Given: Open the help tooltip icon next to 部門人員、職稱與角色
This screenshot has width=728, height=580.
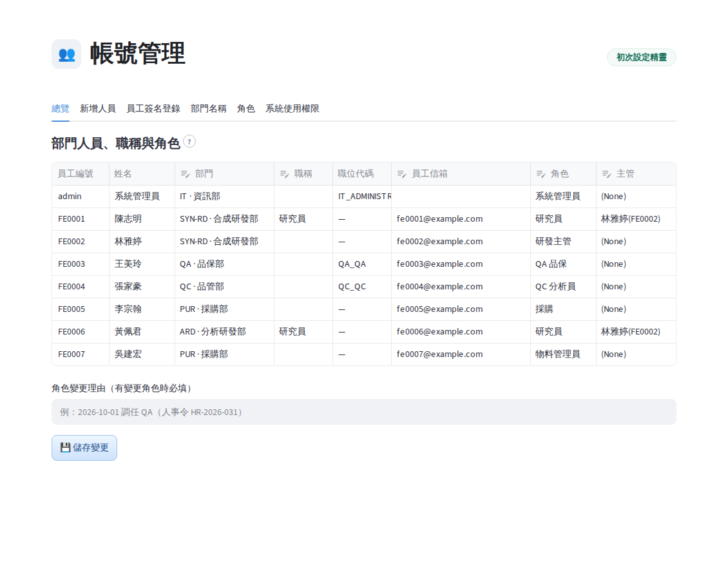Looking at the screenshot, I should tap(189, 142).
